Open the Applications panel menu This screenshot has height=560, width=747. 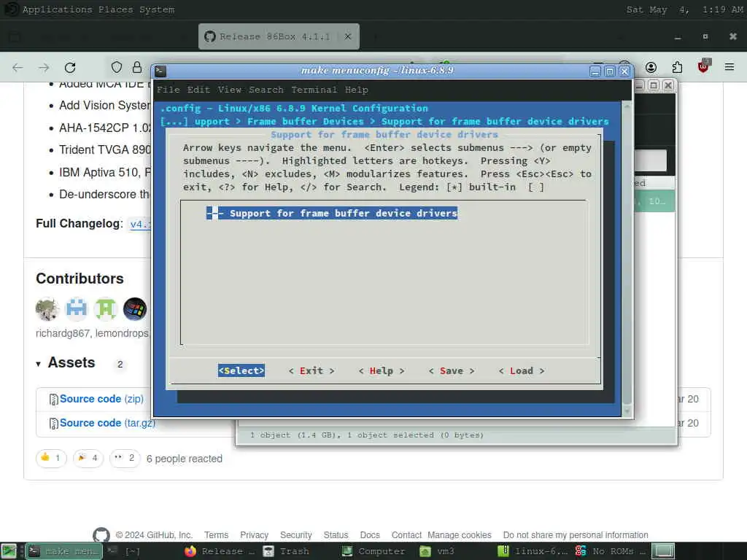(x=57, y=9)
